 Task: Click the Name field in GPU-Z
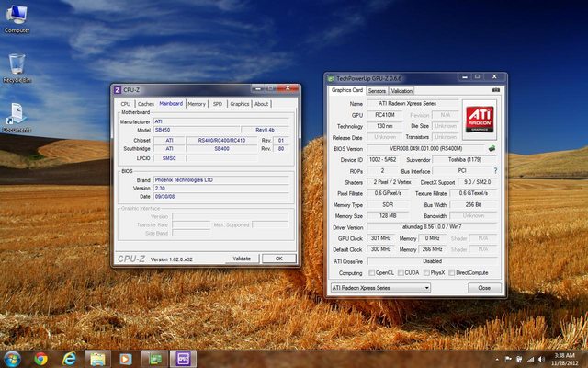pyautogui.click(x=413, y=103)
